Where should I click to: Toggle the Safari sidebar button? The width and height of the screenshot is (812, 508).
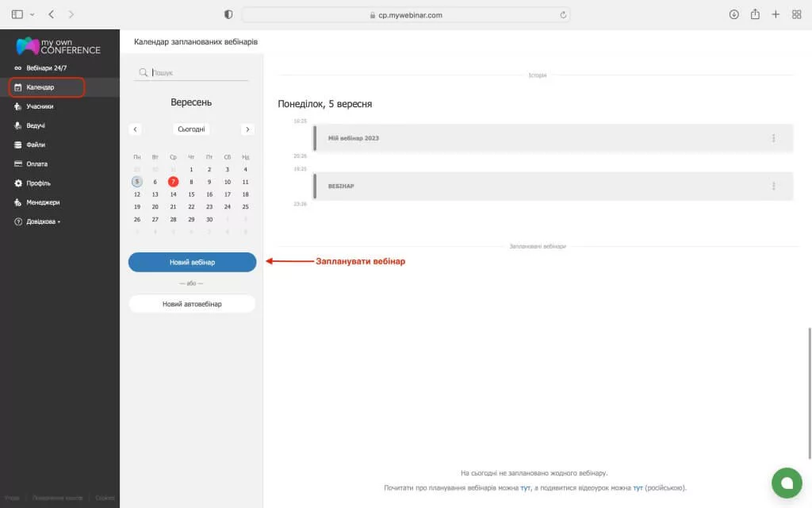tap(17, 14)
